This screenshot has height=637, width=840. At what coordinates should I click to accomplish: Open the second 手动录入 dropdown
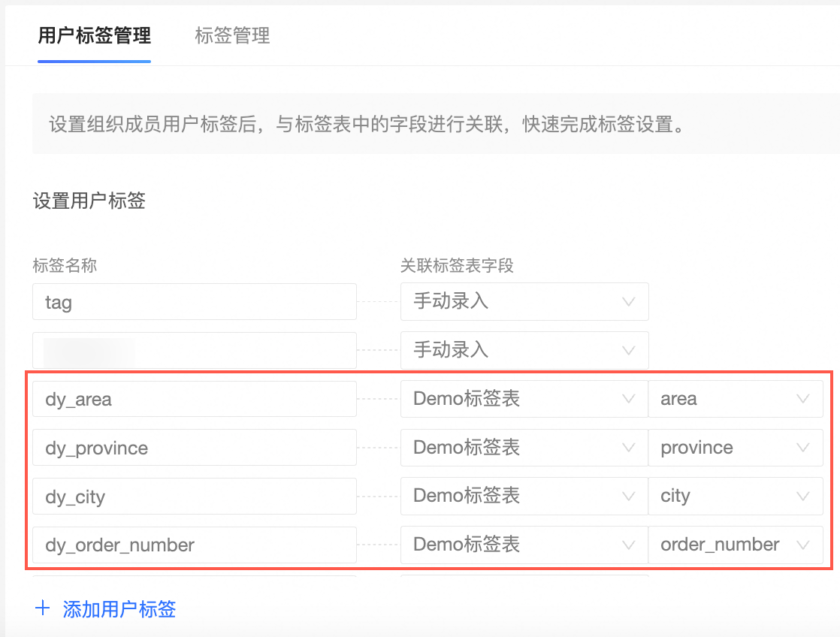pos(524,350)
